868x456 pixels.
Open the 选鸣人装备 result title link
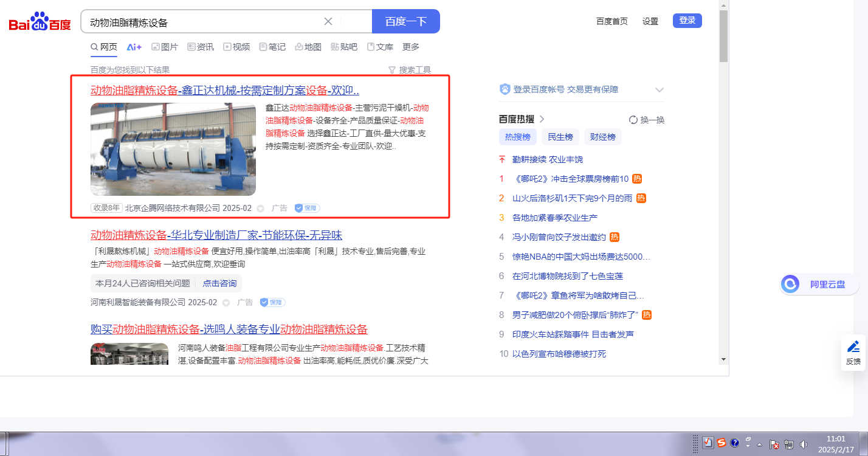(229, 330)
